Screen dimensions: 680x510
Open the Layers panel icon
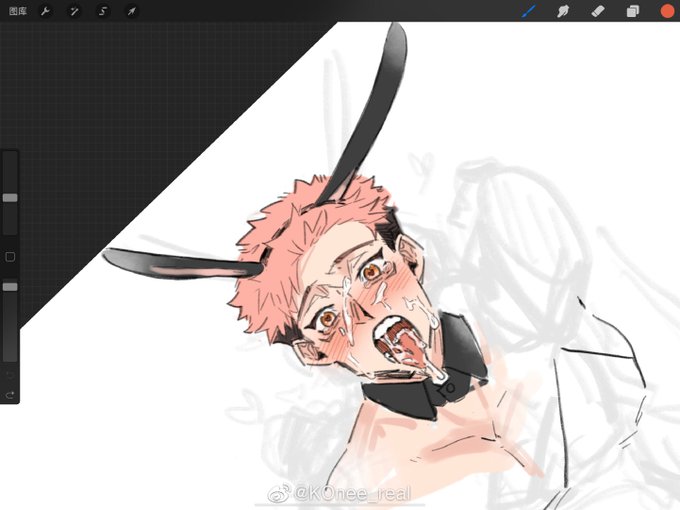pos(633,11)
